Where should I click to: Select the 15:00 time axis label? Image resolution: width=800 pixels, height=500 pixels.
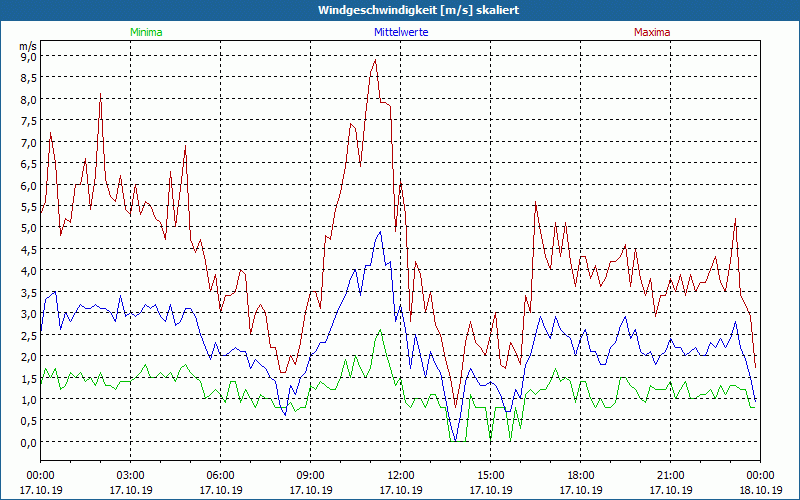[491, 475]
